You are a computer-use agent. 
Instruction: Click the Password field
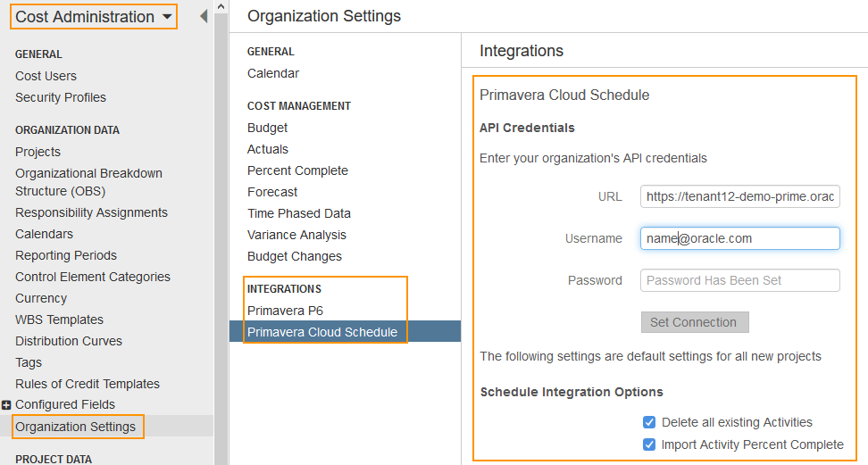click(x=740, y=280)
